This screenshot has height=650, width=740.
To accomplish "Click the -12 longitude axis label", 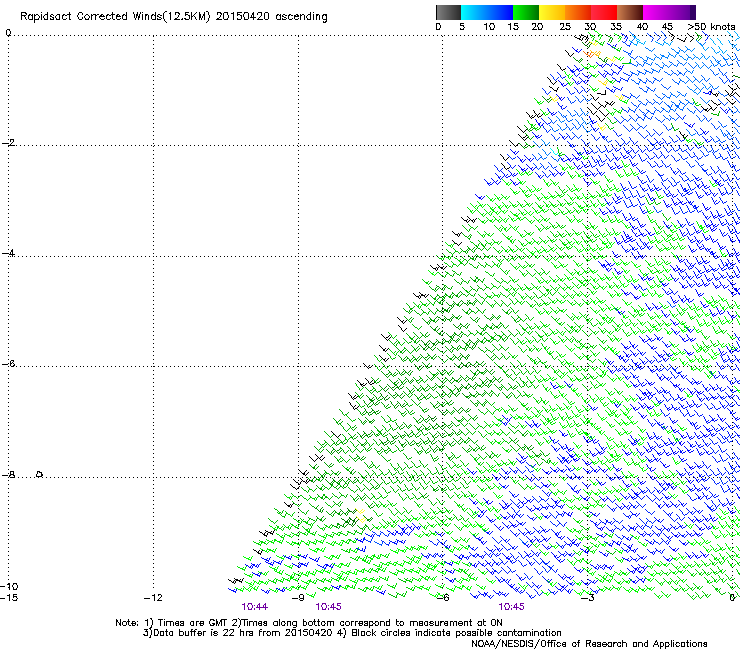I will 153,598.
